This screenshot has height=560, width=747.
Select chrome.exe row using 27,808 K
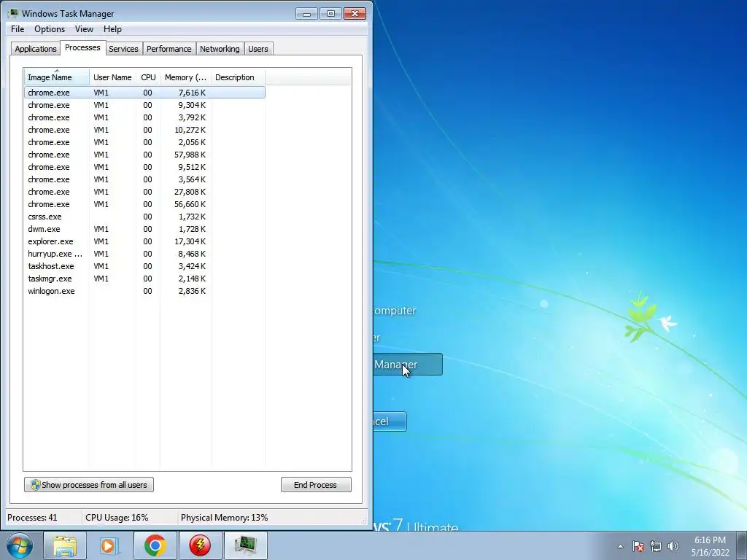click(144, 192)
